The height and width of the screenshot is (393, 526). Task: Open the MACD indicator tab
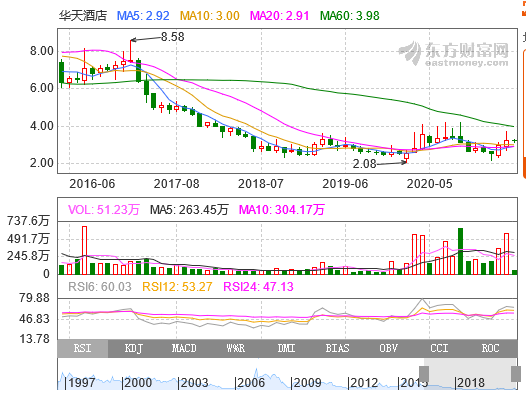[184, 348]
